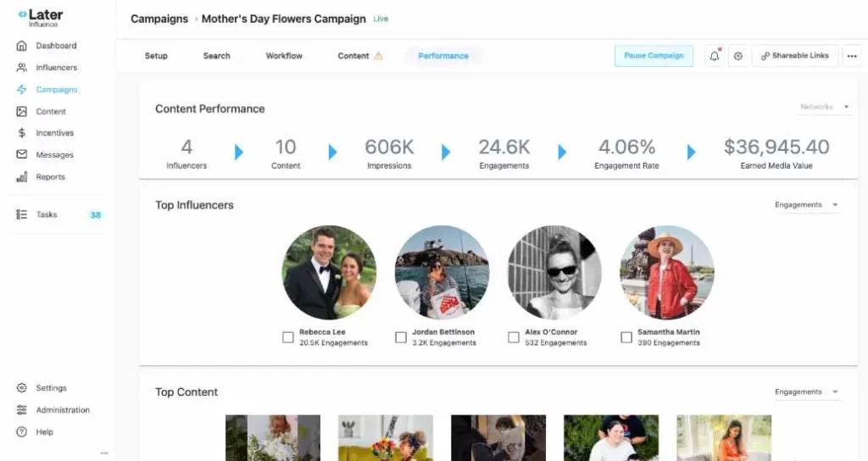The image size is (868, 461).
Task: Open the three-dot more options menu
Action: pos(852,56)
